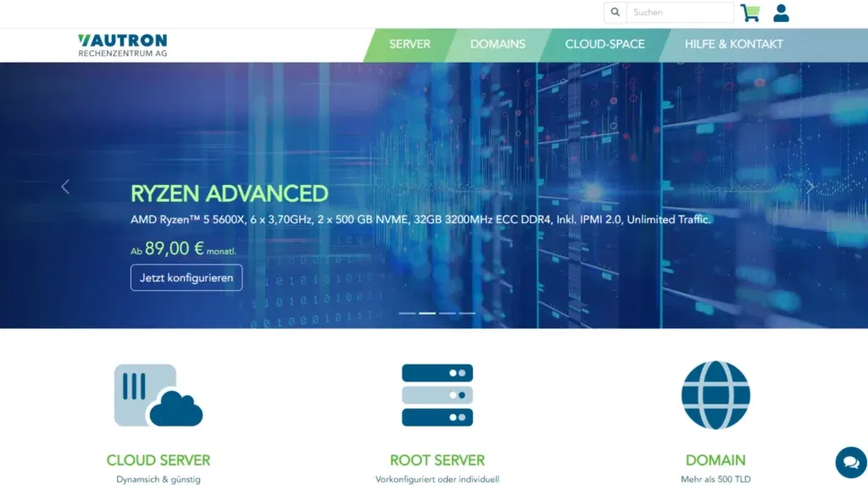
Task: Open the ROOT SERVER link
Action: click(437, 460)
